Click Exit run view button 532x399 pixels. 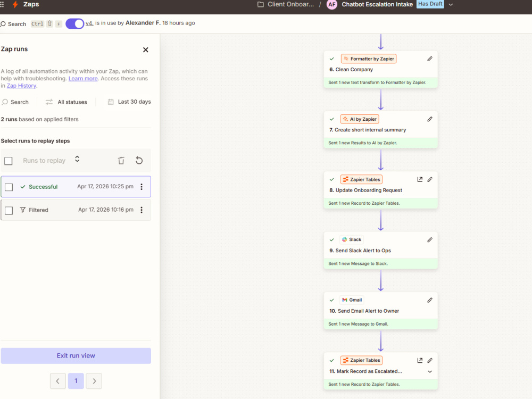(76, 355)
